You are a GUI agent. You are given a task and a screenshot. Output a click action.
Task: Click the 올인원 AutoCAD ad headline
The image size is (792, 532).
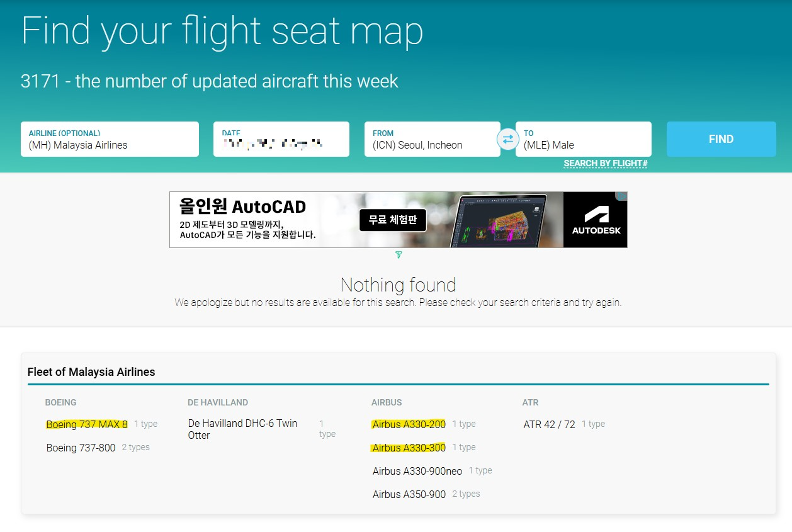(242, 206)
